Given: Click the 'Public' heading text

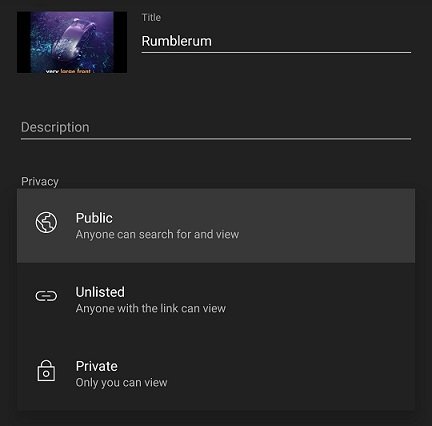Looking at the screenshot, I should tap(94, 218).
